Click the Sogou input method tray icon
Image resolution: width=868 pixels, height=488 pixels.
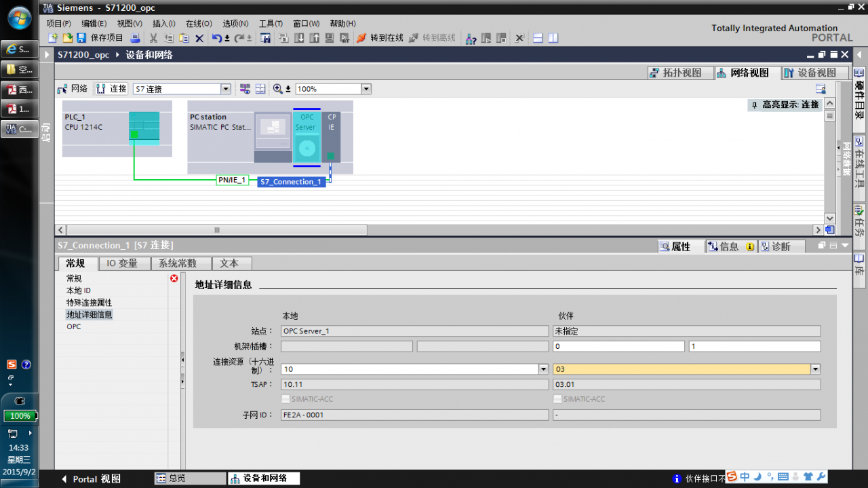12,364
